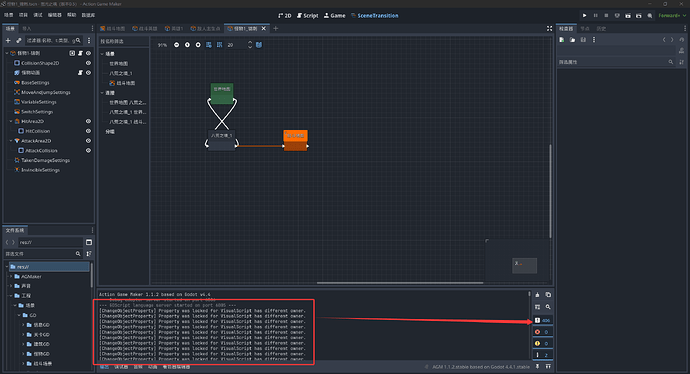Run a specific scene clapper icon

click(x=639, y=15)
